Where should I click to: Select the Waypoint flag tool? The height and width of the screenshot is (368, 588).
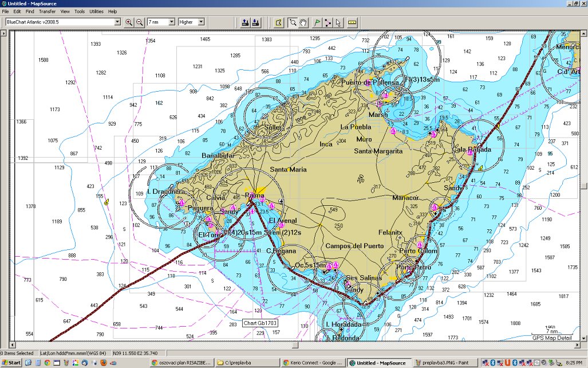click(x=317, y=22)
